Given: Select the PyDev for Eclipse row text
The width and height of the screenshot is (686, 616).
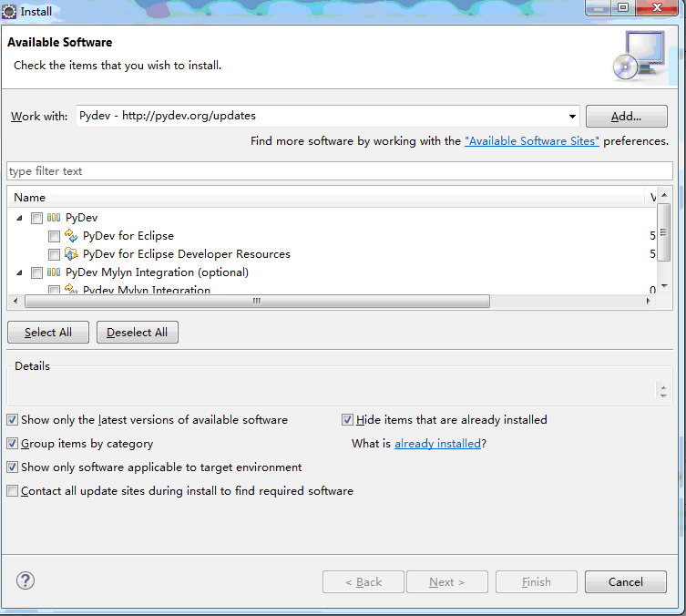Looking at the screenshot, I should click(x=128, y=236).
